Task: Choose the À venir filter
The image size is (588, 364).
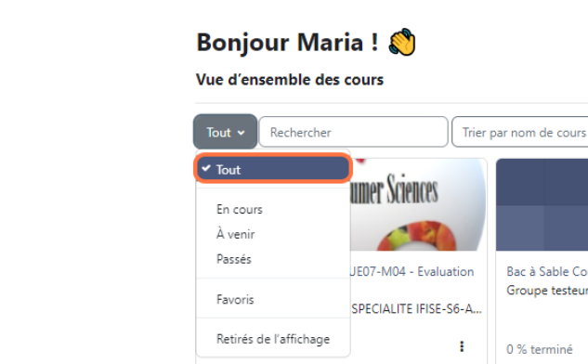Action: [x=236, y=234]
